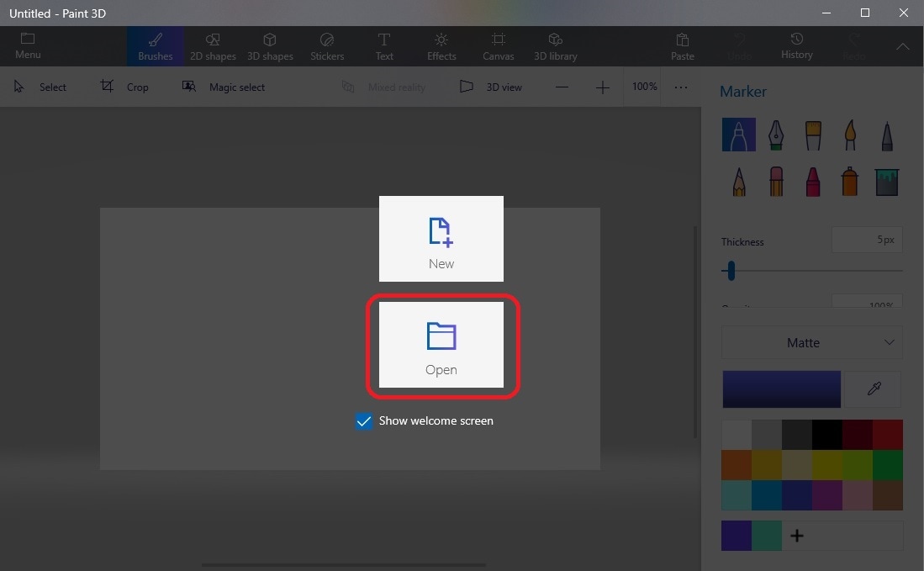Add a custom color with plus
Viewport: 924px width, 571px height.
click(797, 536)
